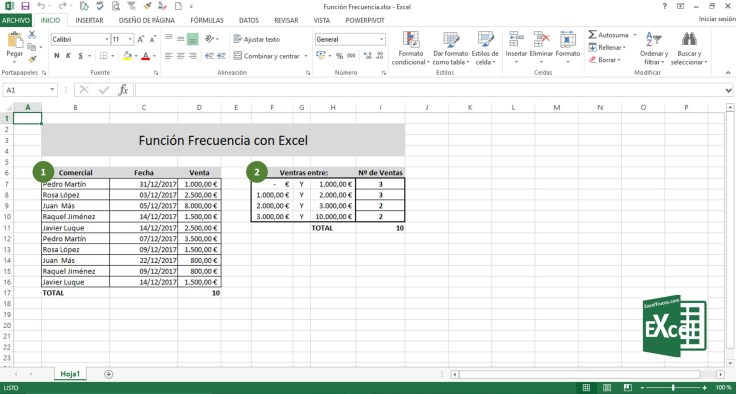Switch to Page Layout view in the status bar
This screenshot has width=736, height=394.
pyautogui.click(x=607, y=387)
